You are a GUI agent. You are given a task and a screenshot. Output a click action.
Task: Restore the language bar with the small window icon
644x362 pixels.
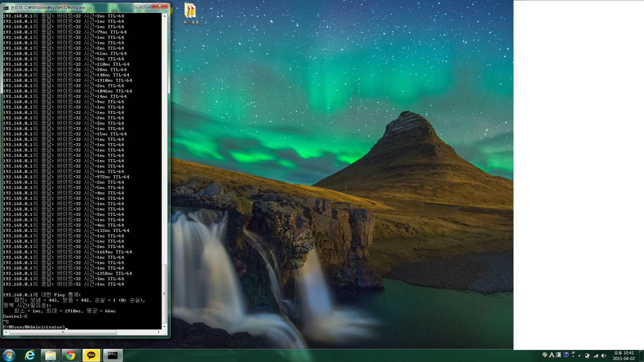[573, 353]
